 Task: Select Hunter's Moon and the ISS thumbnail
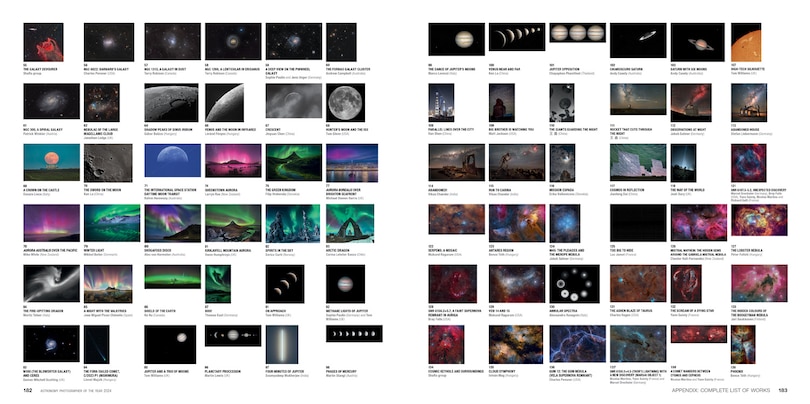[x=346, y=103]
